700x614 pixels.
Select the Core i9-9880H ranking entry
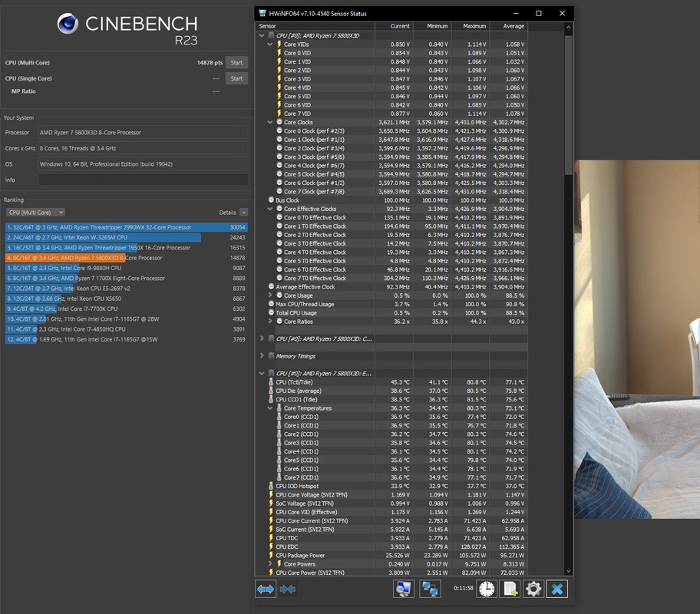coord(127,268)
